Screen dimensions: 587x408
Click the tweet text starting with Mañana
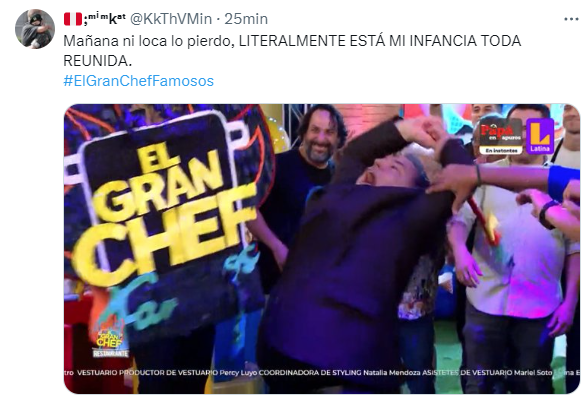click(x=292, y=51)
